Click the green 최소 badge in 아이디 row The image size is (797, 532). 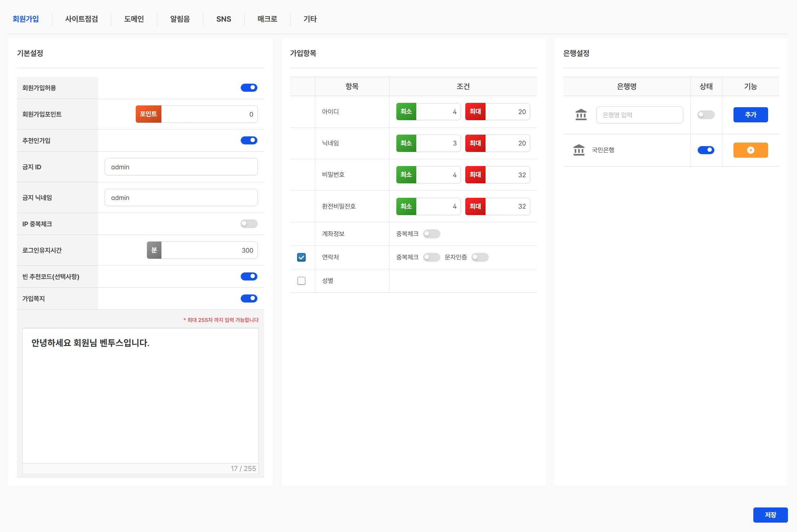click(x=406, y=112)
